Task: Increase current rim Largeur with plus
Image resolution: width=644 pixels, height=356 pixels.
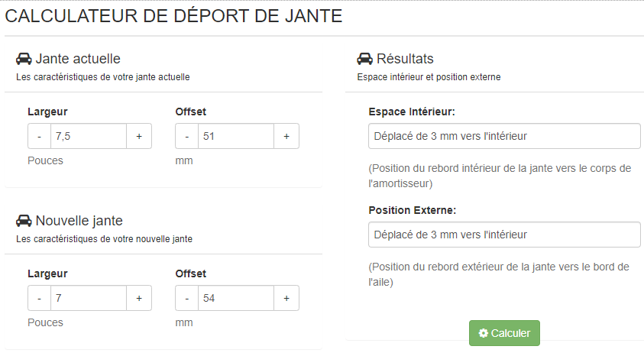Action: (x=139, y=136)
